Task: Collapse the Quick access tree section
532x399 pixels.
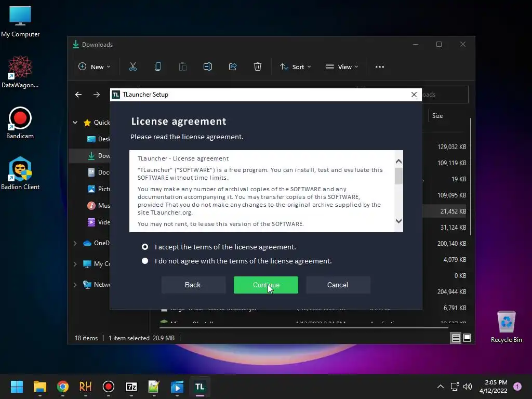Action: tap(75, 123)
